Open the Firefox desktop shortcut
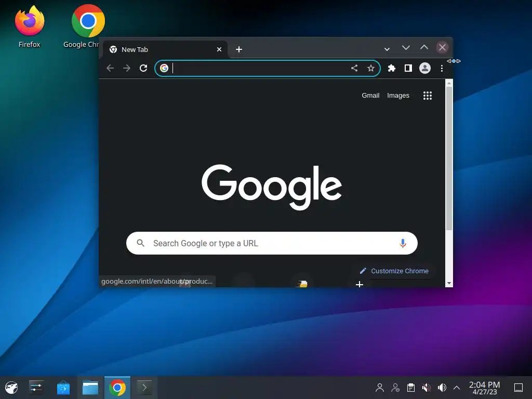This screenshot has width=532, height=399. [x=30, y=26]
